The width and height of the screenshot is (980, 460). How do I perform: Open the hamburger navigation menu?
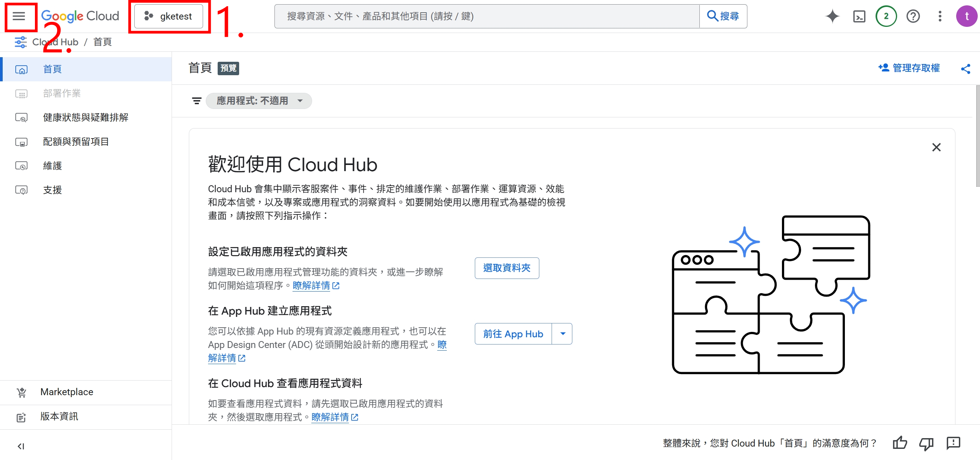[19, 16]
